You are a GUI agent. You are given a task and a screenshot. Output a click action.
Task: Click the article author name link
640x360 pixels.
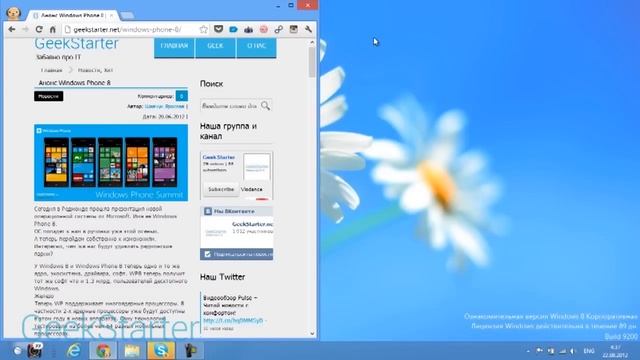pyautogui.click(x=164, y=106)
